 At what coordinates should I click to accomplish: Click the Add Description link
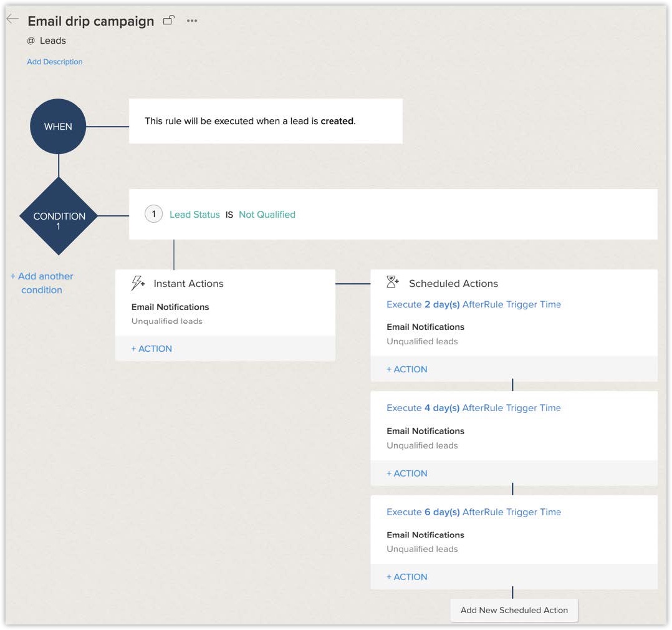click(55, 62)
